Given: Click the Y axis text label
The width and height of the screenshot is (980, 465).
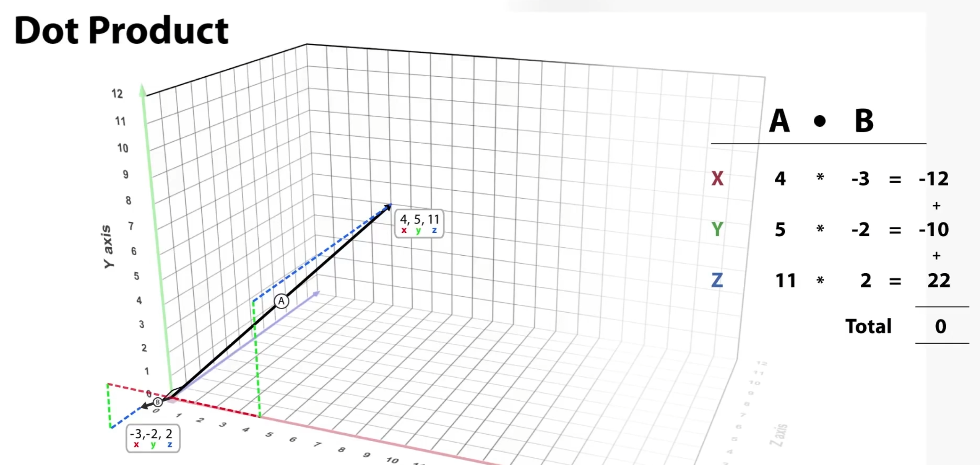Looking at the screenshot, I should [107, 246].
